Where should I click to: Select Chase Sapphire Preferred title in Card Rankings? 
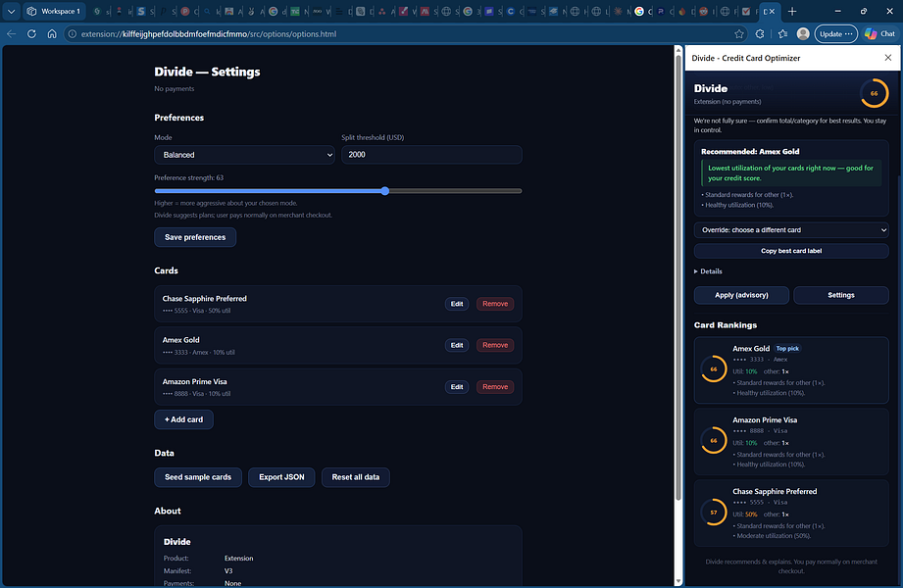[x=775, y=491]
